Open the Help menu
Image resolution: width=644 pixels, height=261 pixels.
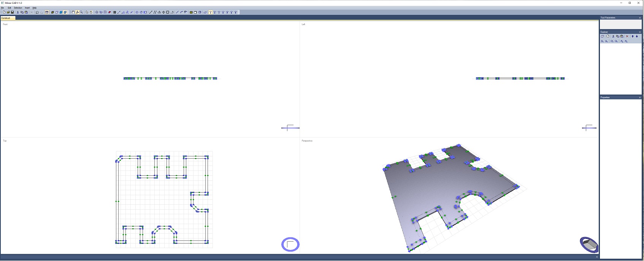pyautogui.click(x=35, y=8)
